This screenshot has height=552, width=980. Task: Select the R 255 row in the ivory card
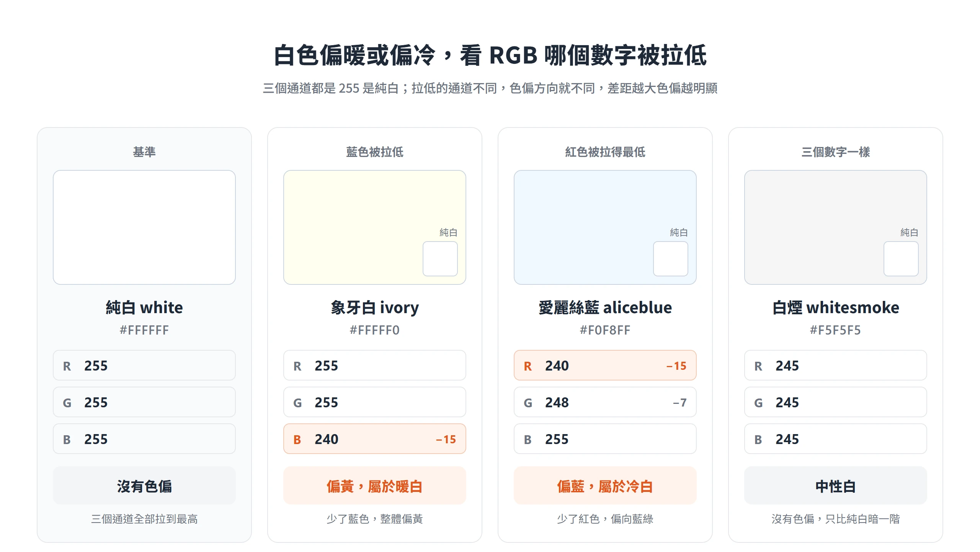375,365
